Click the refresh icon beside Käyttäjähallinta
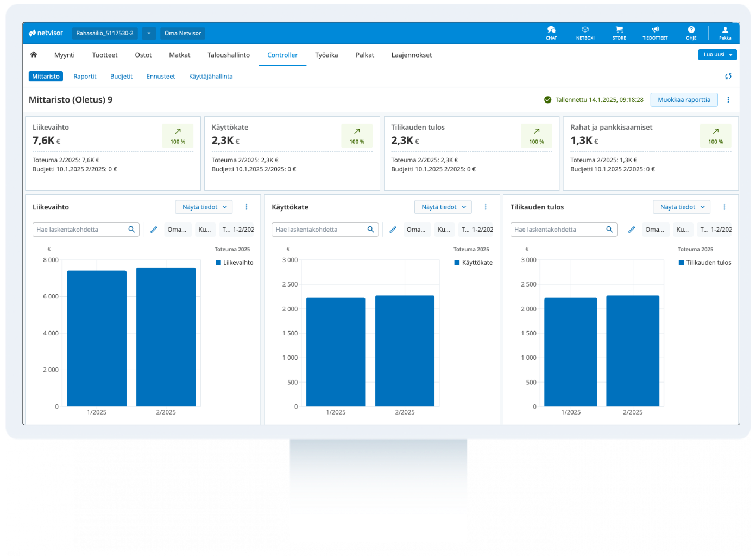Image resolution: width=756 pixels, height=560 pixels. coord(728,77)
